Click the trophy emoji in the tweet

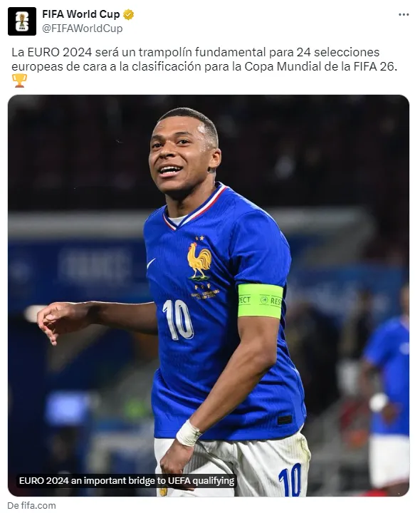19,81
